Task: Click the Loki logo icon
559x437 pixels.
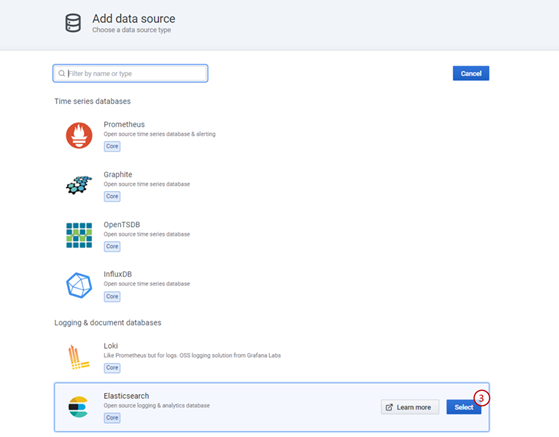Action: [x=78, y=357]
